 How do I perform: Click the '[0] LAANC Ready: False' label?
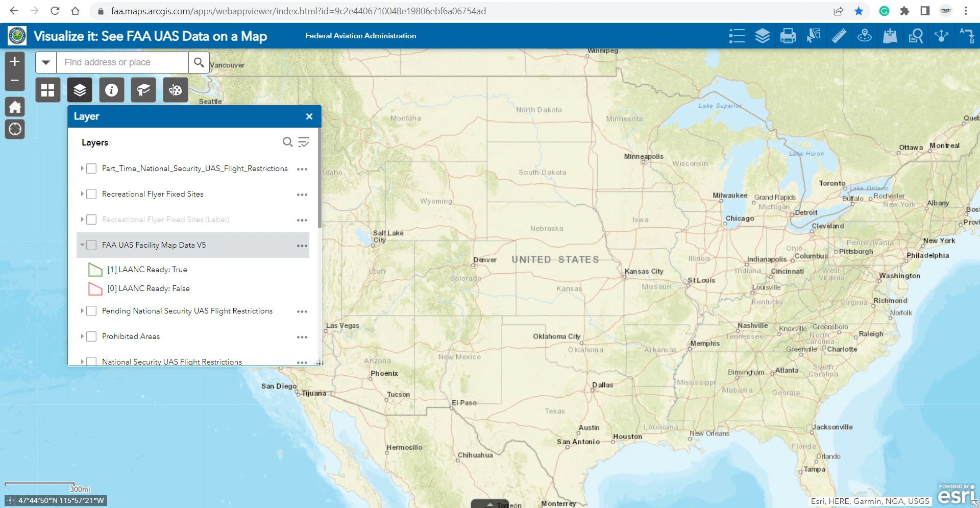149,288
